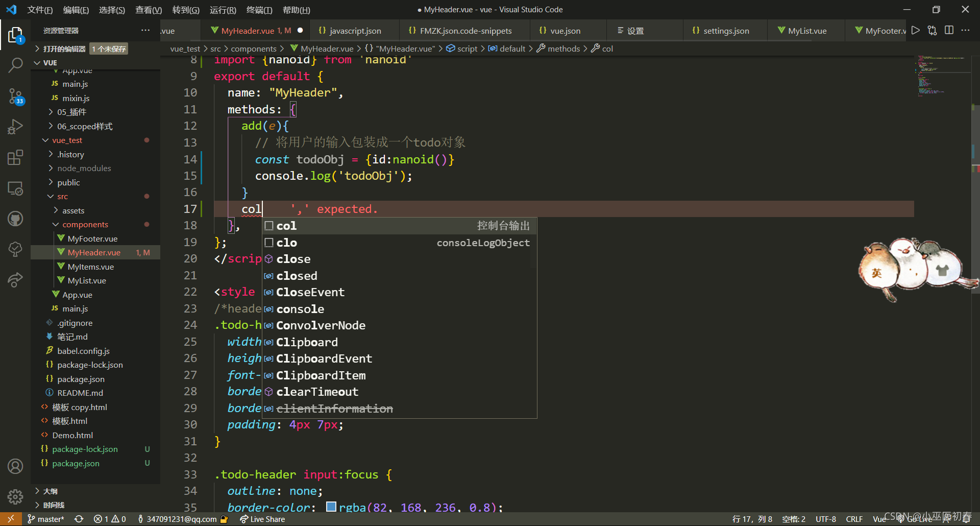Expand the node_modules folder

[84, 168]
